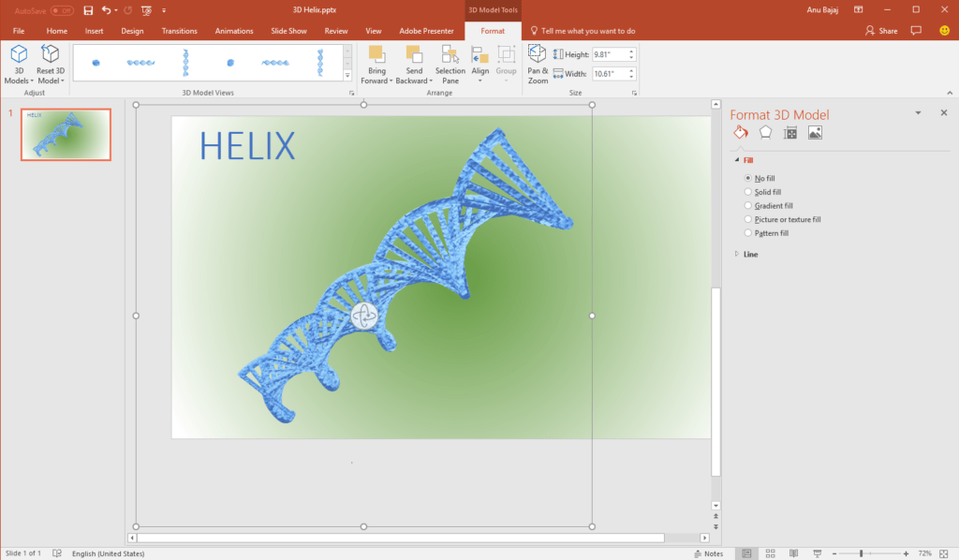Select the Pattern fill option
Image resolution: width=959 pixels, height=560 pixels.
click(x=747, y=233)
